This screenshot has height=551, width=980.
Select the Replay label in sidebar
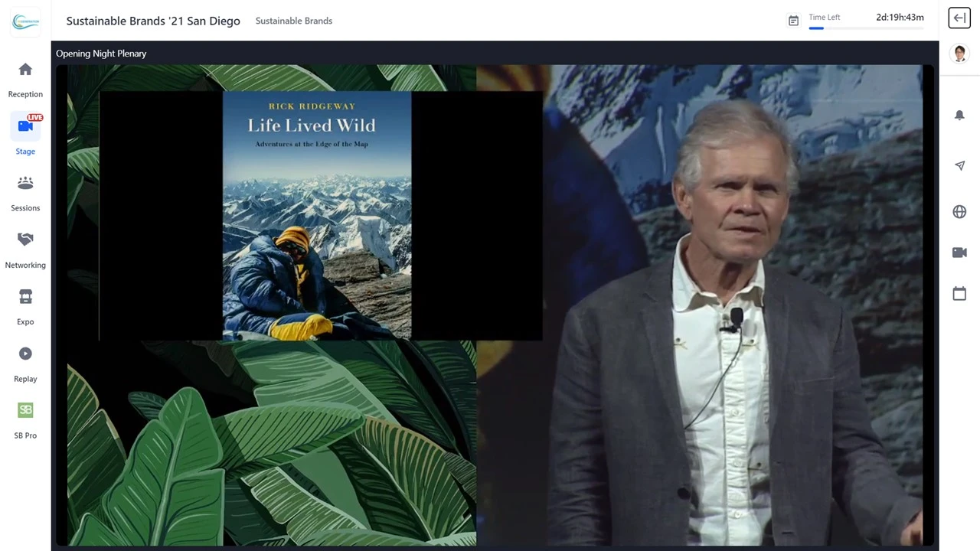pyautogui.click(x=25, y=379)
